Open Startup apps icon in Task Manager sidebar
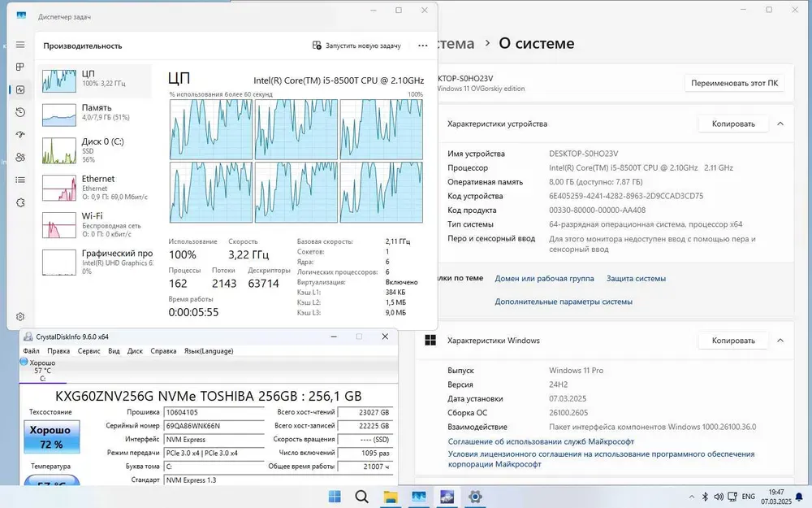This screenshot has width=812, height=508. pos(20,135)
